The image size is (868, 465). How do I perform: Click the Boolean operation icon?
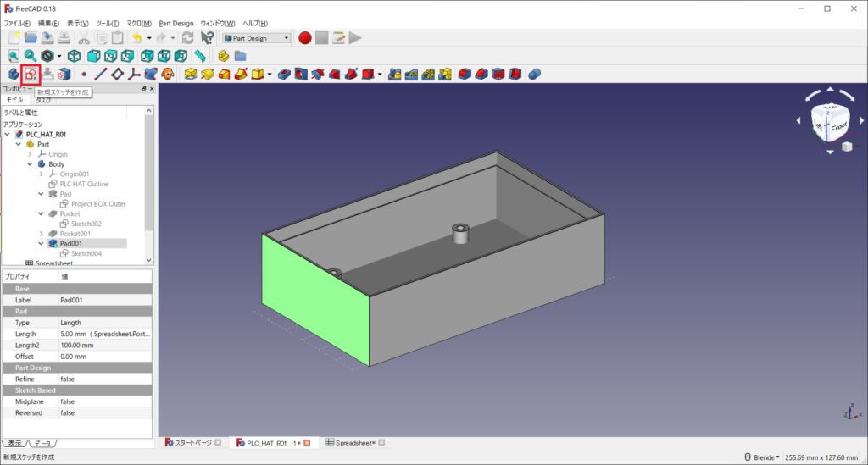[535, 75]
